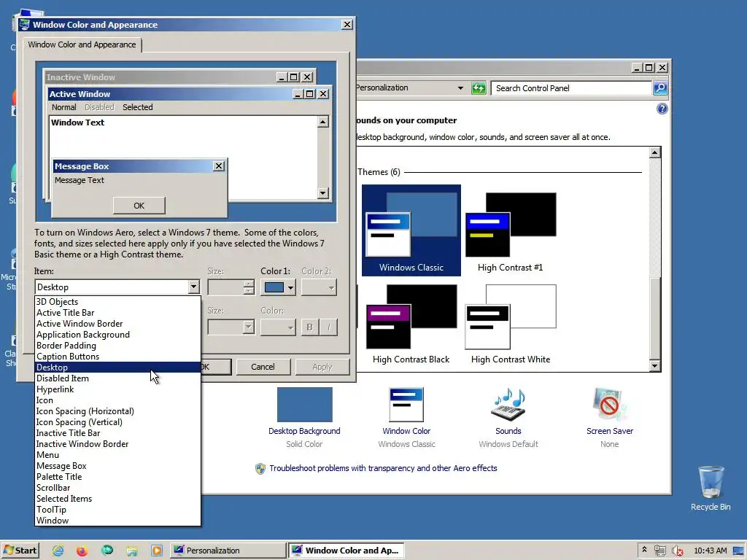Pick 'Application Background' from Item list
Screen dimensions: 747x560
click(x=117, y=335)
